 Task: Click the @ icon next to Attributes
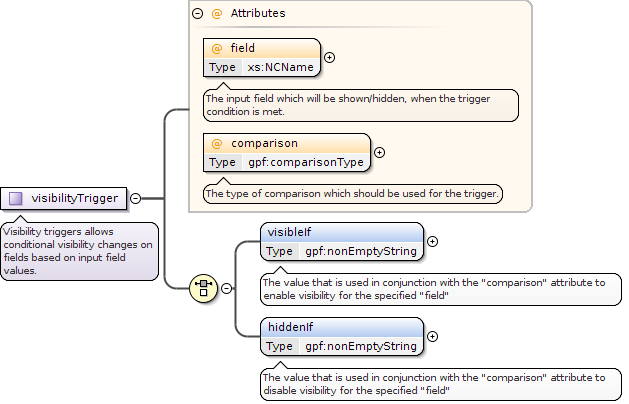217,14
